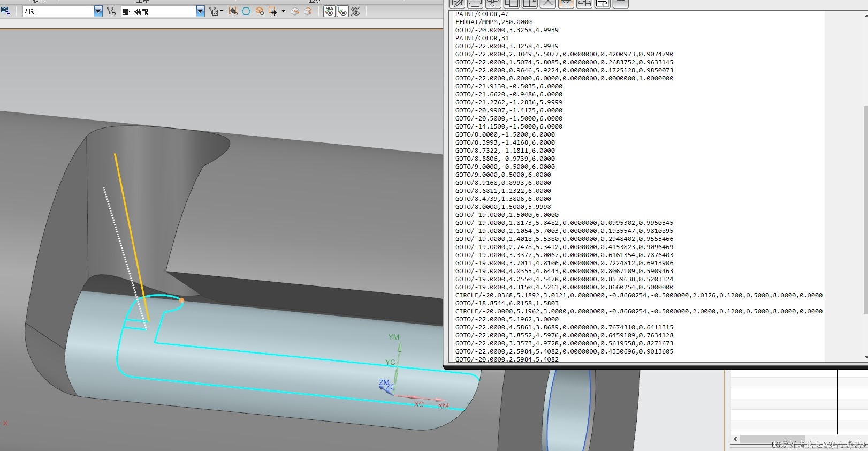Select the line 'GOTO/9.0000,0.5000,6.0000'

(x=503, y=175)
